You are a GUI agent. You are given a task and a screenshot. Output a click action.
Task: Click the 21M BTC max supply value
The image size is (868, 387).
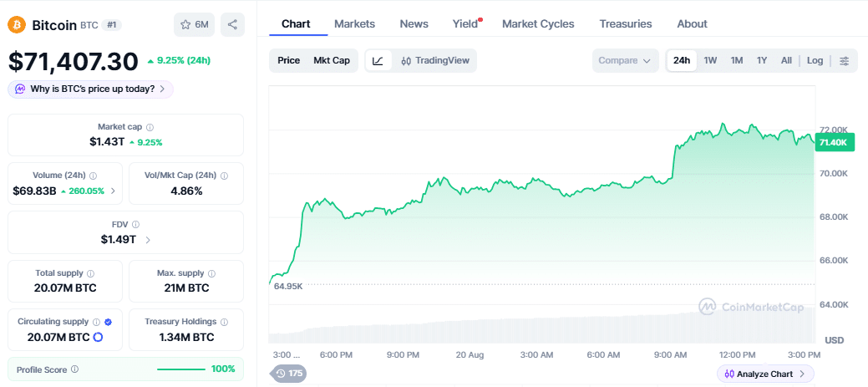186,288
